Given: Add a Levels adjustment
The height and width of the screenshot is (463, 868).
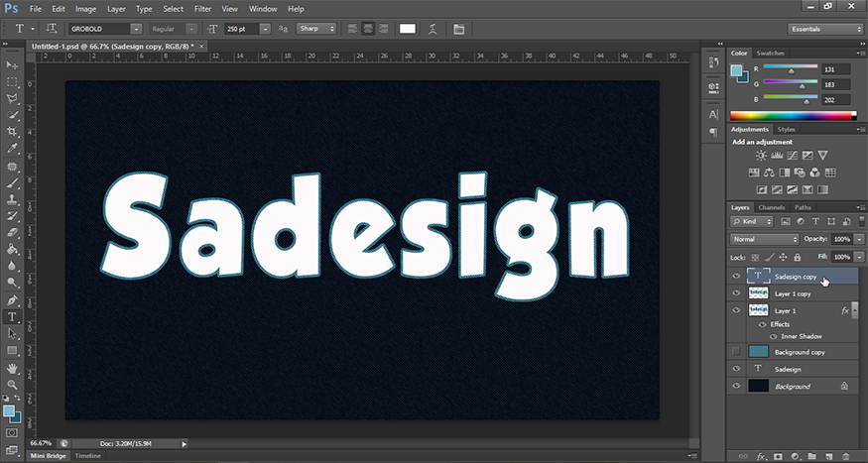Looking at the screenshot, I should pos(777,156).
